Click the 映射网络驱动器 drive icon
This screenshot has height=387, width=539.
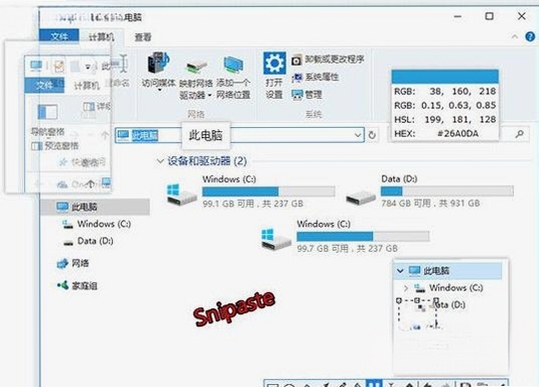coord(196,66)
